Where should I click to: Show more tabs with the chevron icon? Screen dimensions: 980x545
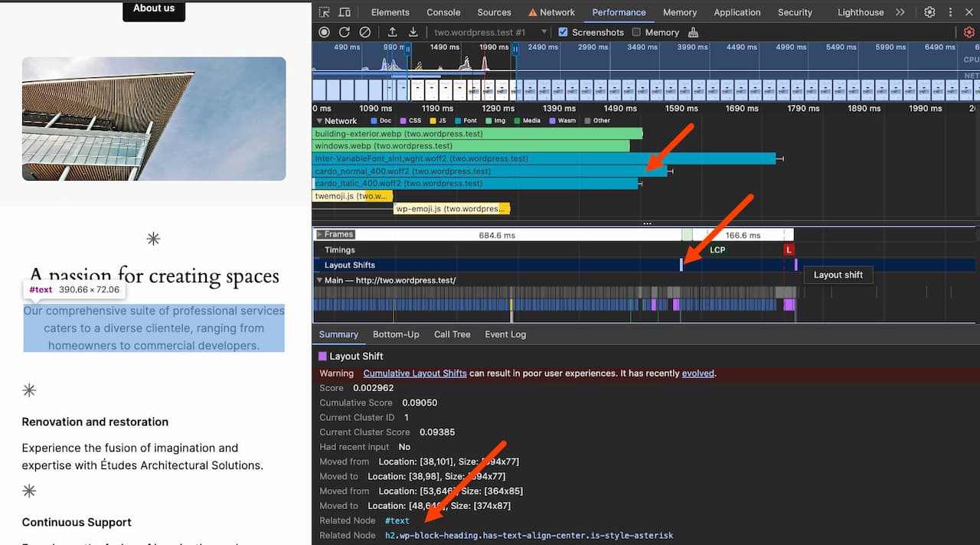[900, 12]
